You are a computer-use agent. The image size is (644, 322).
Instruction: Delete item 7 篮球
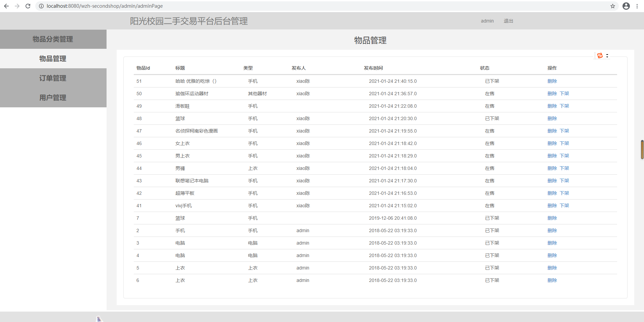[552, 218]
